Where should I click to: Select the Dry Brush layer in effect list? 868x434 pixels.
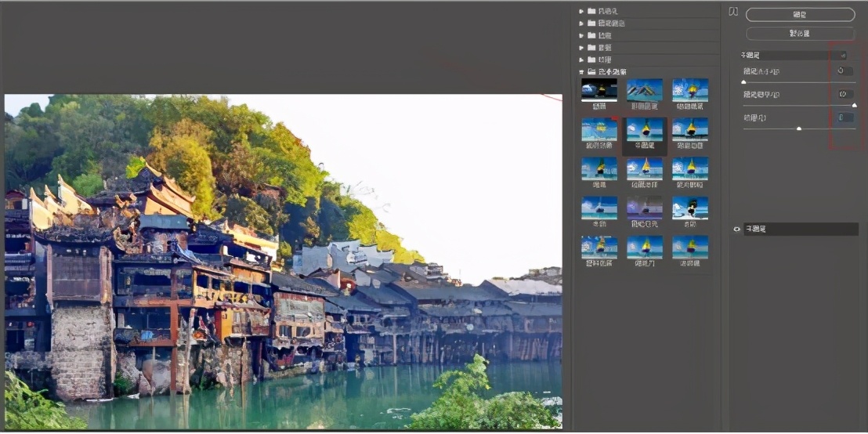coord(799,229)
